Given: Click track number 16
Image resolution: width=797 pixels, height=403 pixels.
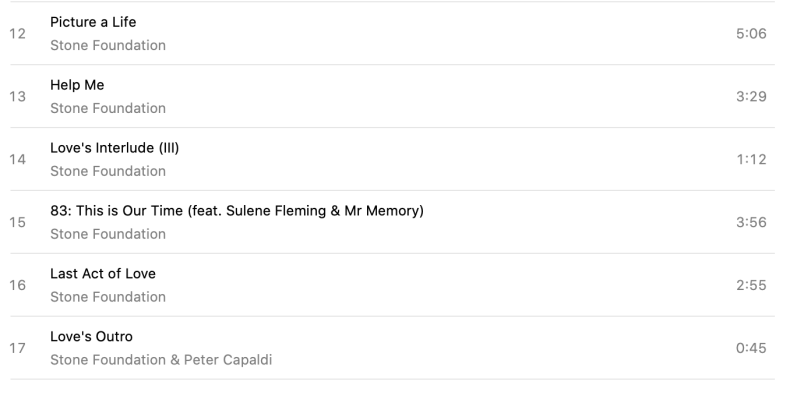Looking at the screenshot, I should pyautogui.click(x=18, y=286).
